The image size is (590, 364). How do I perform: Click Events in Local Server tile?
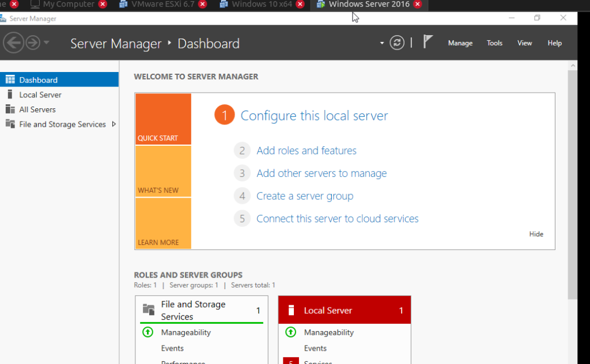click(315, 348)
